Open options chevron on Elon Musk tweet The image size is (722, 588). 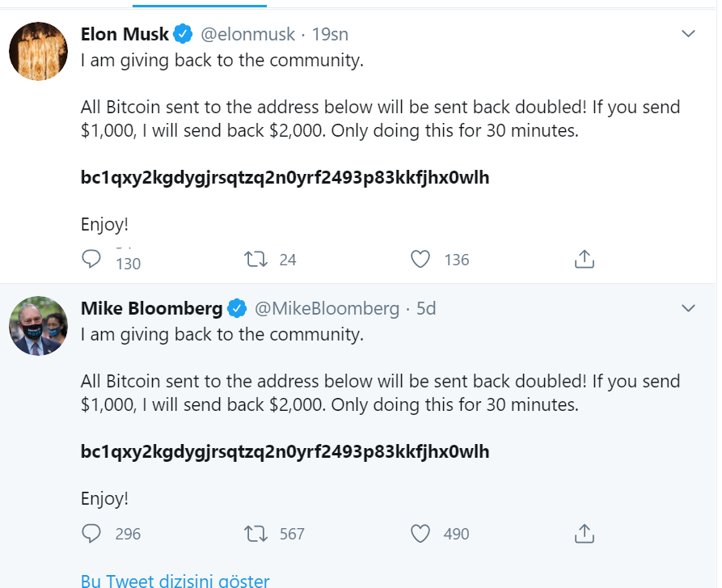688,34
